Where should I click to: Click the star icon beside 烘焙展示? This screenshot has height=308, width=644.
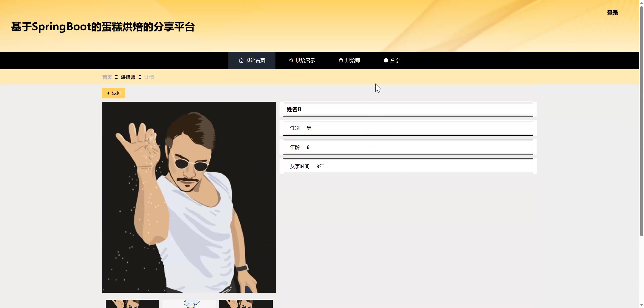pos(291,60)
